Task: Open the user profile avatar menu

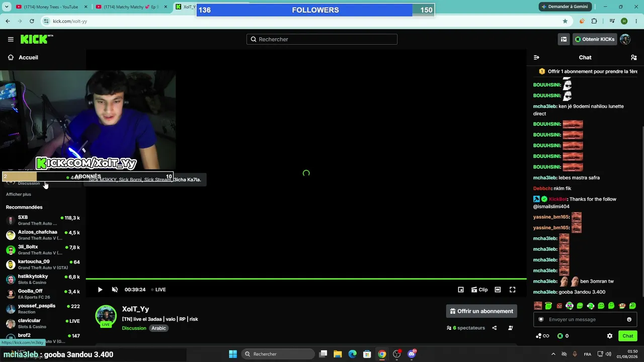Action: 625,39
